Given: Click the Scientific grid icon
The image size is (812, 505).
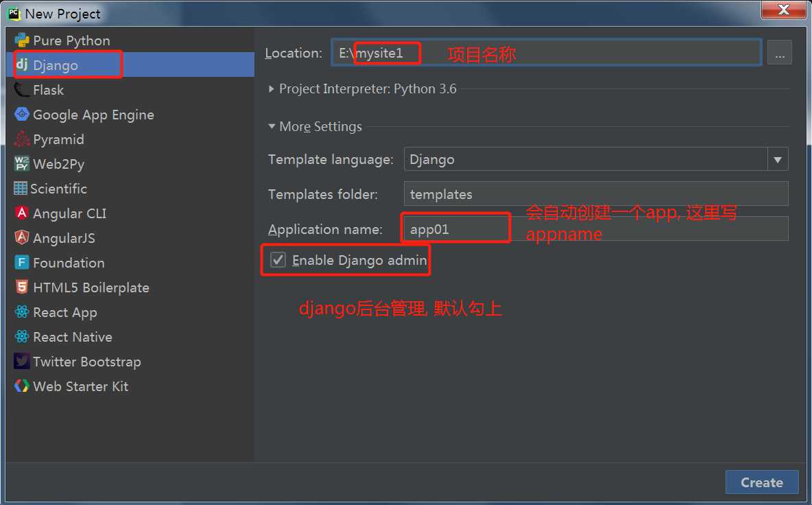Looking at the screenshot, I should pos(20,188).
